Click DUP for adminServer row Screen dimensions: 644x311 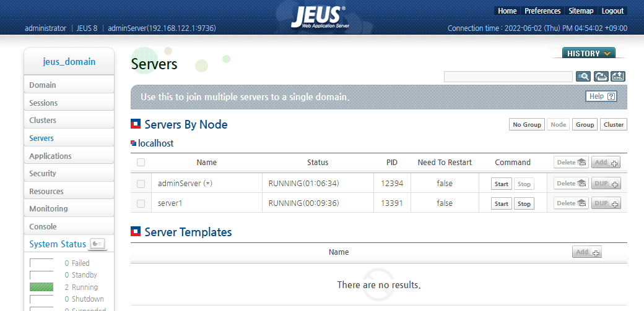click(x=606, y=184)
